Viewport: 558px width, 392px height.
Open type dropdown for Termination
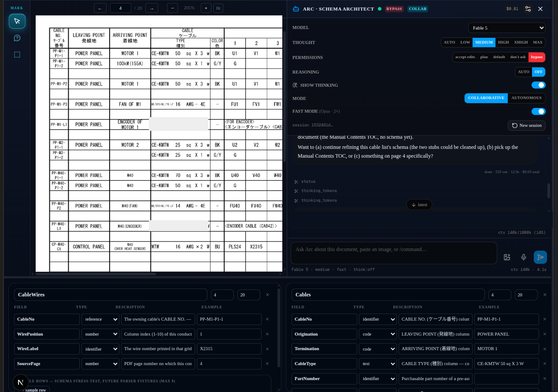(x=378, y=349)
